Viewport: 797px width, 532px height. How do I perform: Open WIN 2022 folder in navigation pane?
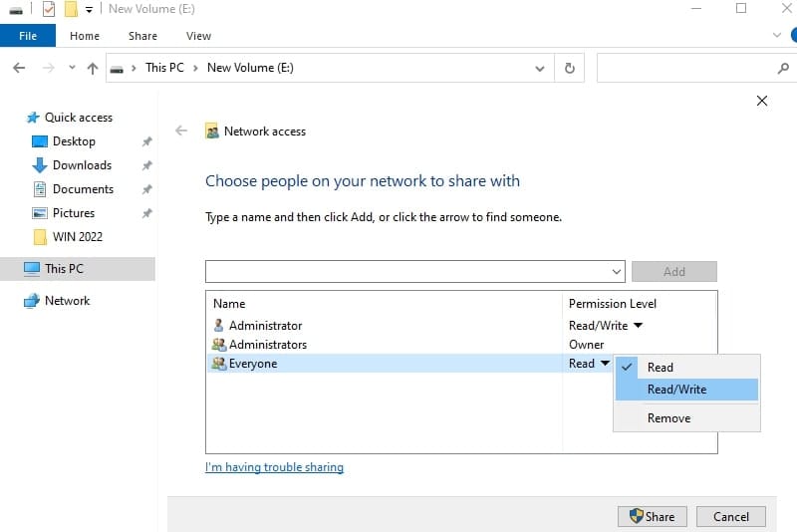click(x=78, y=237)
